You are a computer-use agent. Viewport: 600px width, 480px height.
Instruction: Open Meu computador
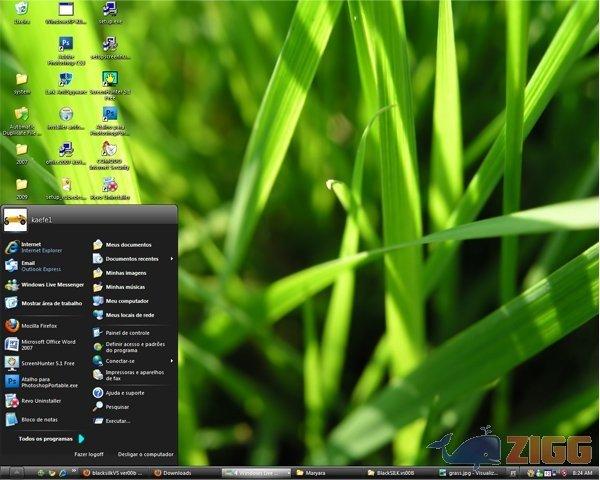click(x=125, y=300)
